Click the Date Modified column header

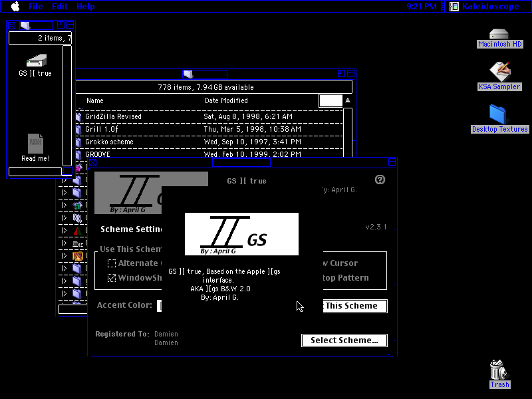coord(226,101)
